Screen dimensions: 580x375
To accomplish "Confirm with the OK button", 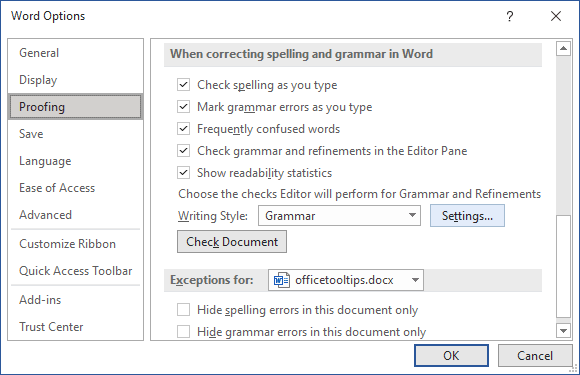I will point(451,356).
